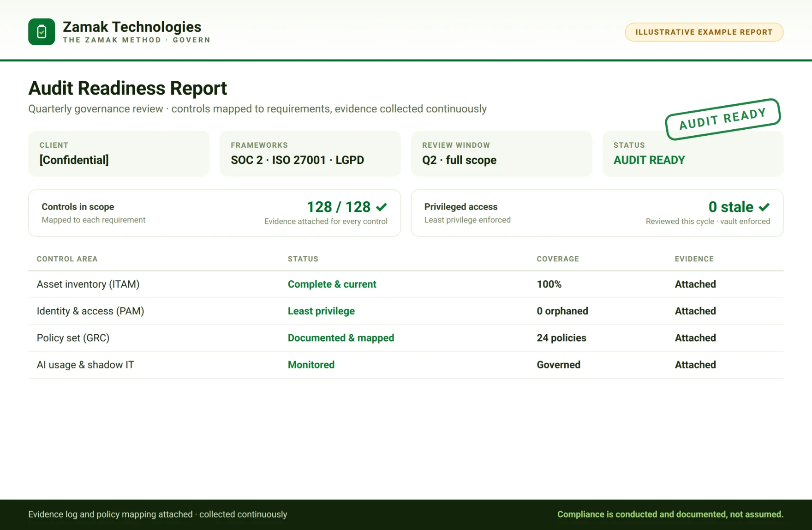Screen dimensions: 812x530
Task: Click the Illustrative Example Report badge
Action: coord(704,32)
